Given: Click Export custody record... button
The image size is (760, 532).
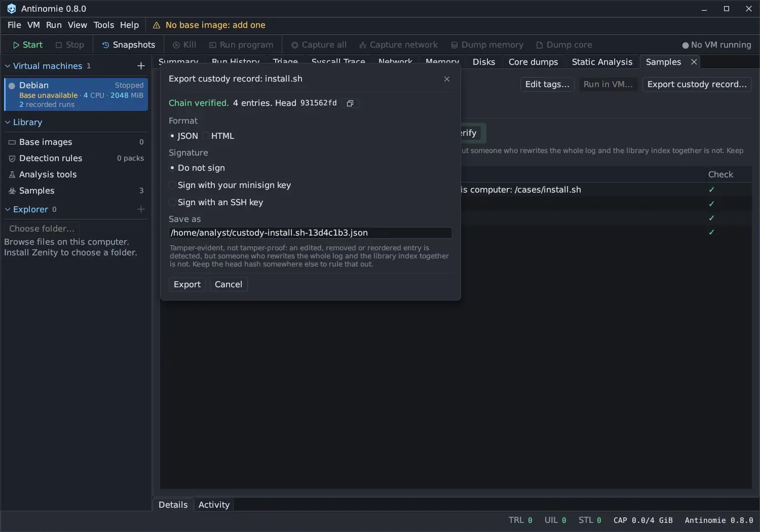Looking at the screenshot, I should coord(697,85).
